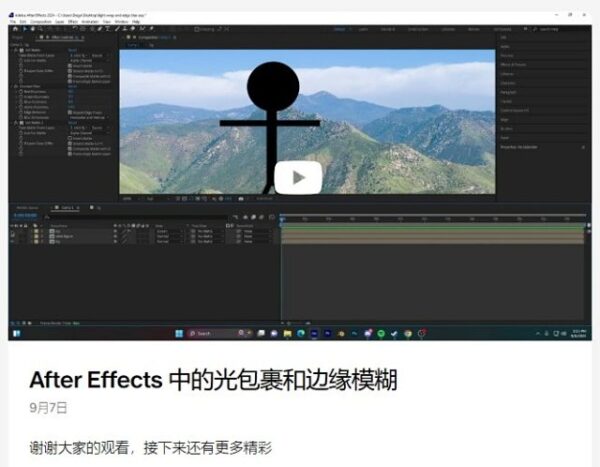Viewport: 600px width, 467px height.
Task: Switch to the Default workspace
Action: pyautogui.click(x=340, y=29)
